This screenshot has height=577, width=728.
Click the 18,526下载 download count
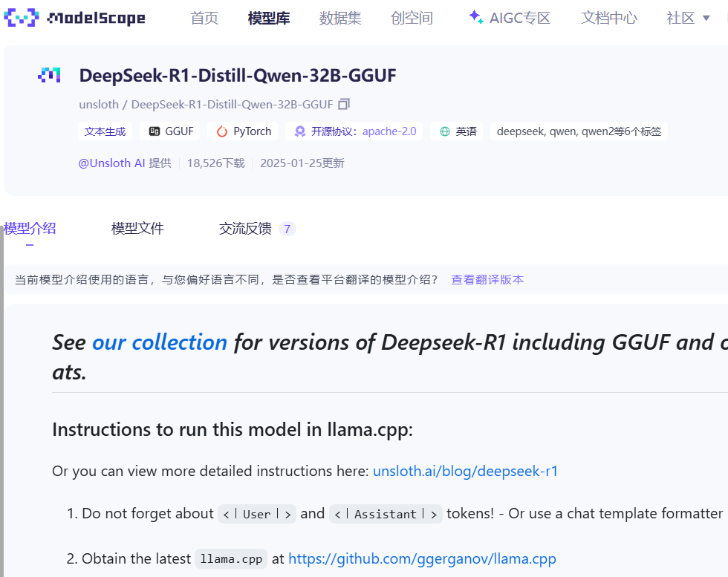coord(216,163)
